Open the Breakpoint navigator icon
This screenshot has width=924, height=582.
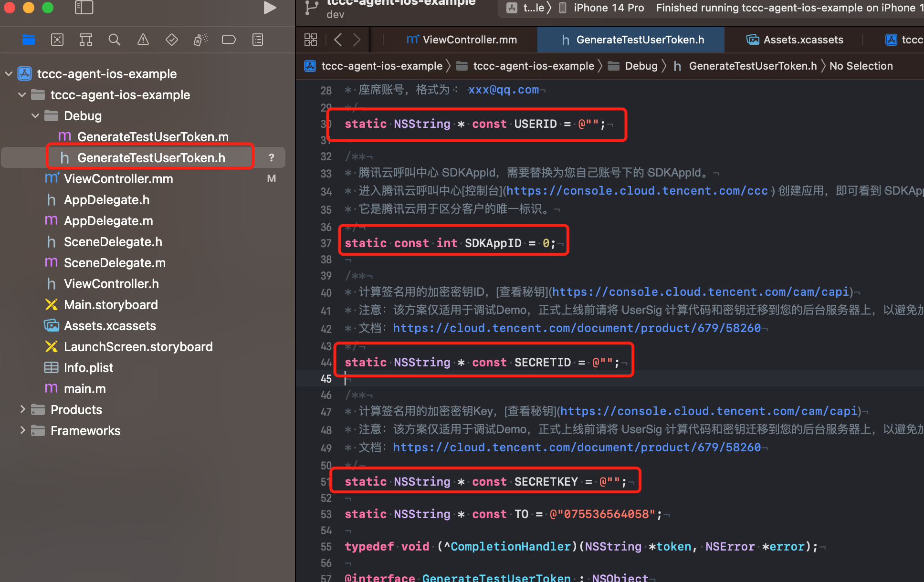coord(229,40)
